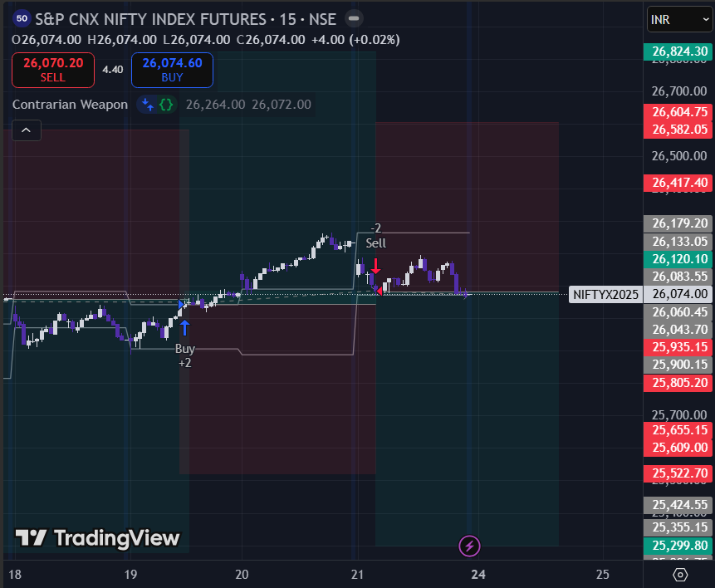Click the 26,060.45 gray price axis label

pos(679,312)
